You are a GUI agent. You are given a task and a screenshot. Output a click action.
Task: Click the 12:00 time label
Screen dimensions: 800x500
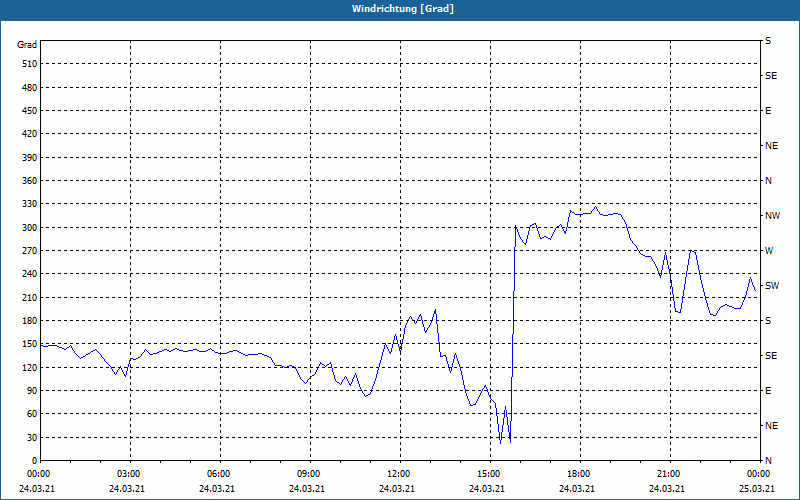point(398,474)
